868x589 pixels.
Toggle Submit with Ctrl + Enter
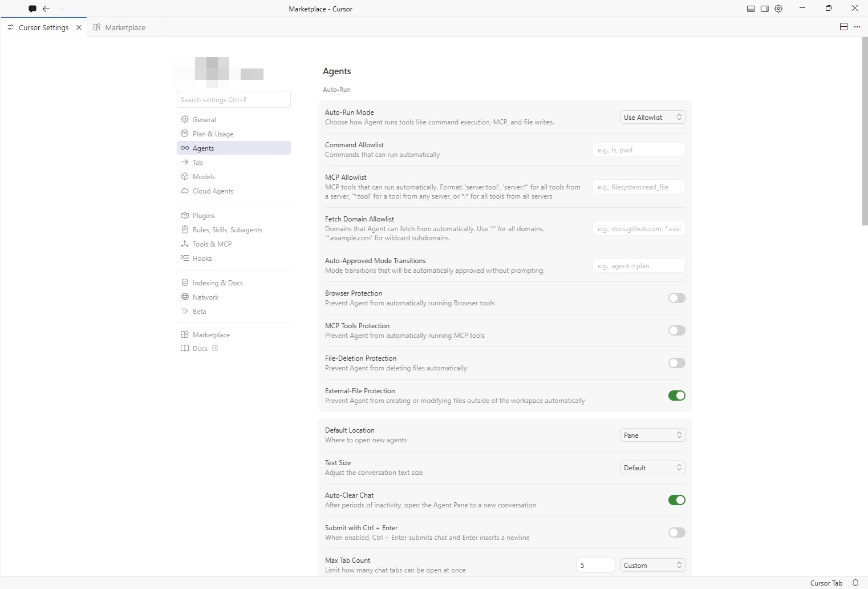pyautogui.click(x=677, y=532)
